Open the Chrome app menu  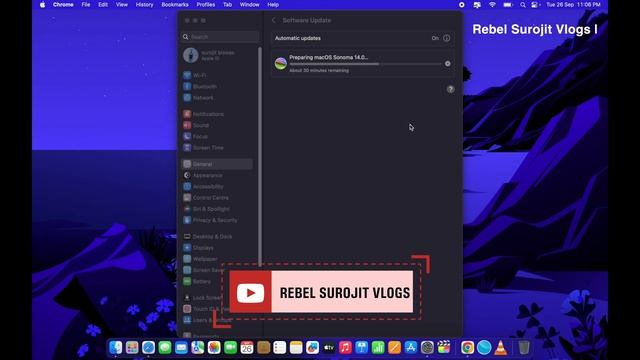(63, 5)
